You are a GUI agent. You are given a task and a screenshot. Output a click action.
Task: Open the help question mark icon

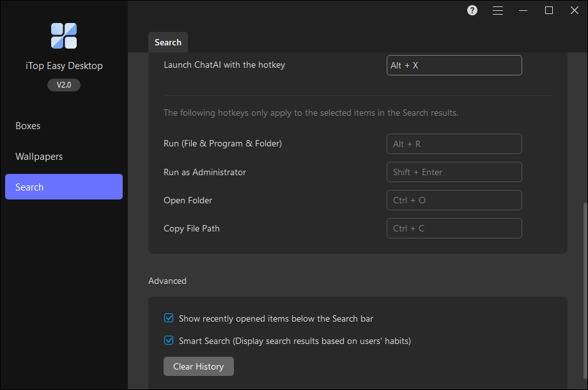472,10
